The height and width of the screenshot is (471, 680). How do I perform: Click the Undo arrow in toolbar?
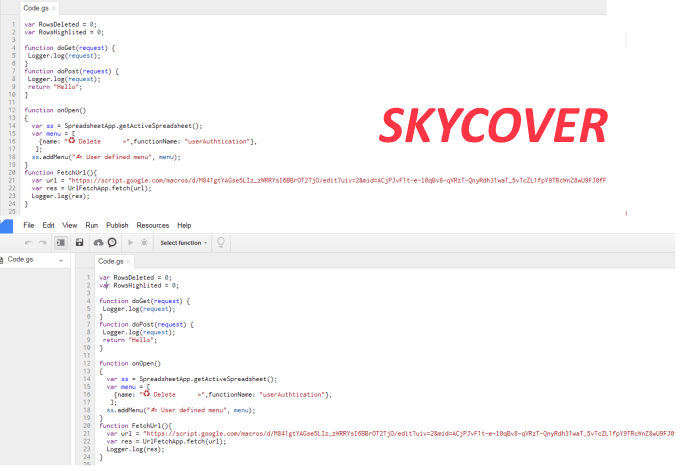click(x=29, y=243)
